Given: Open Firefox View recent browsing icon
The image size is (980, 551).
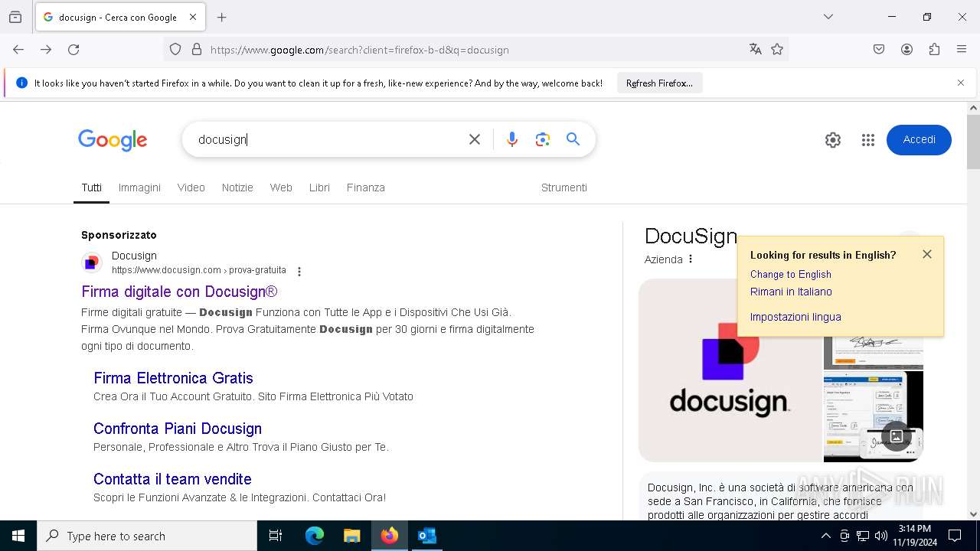Looking at the screenshot, I should coord(15,17).
